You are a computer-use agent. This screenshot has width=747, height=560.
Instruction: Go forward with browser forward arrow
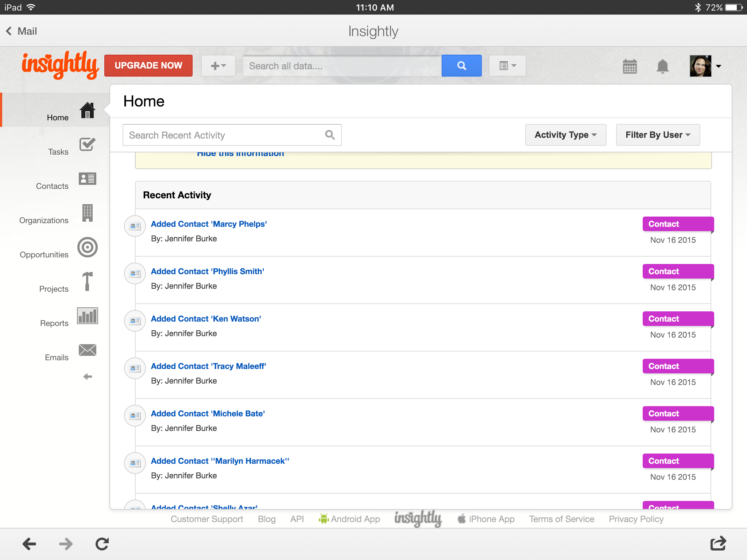point(66,544)
